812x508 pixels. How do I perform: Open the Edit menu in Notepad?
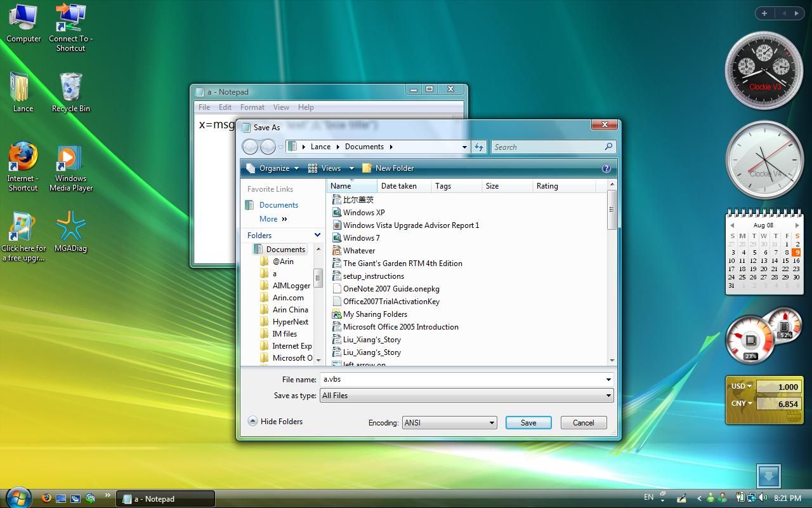pyautogui.click(x=225, y=107)
